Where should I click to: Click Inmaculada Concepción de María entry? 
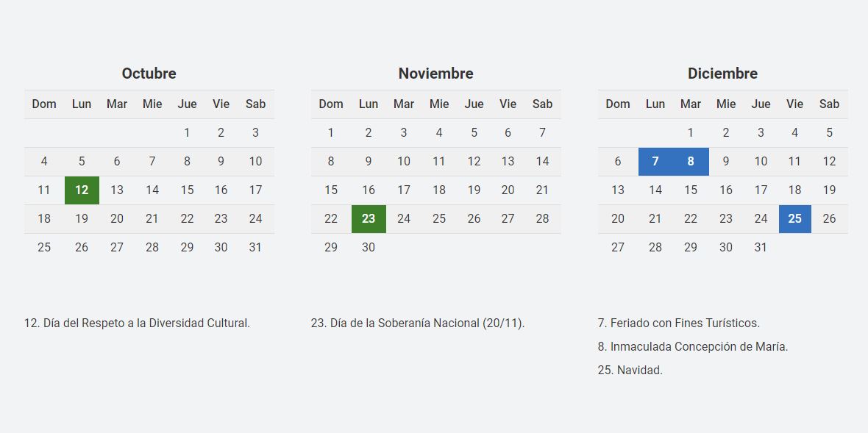(x=693, y=347)
